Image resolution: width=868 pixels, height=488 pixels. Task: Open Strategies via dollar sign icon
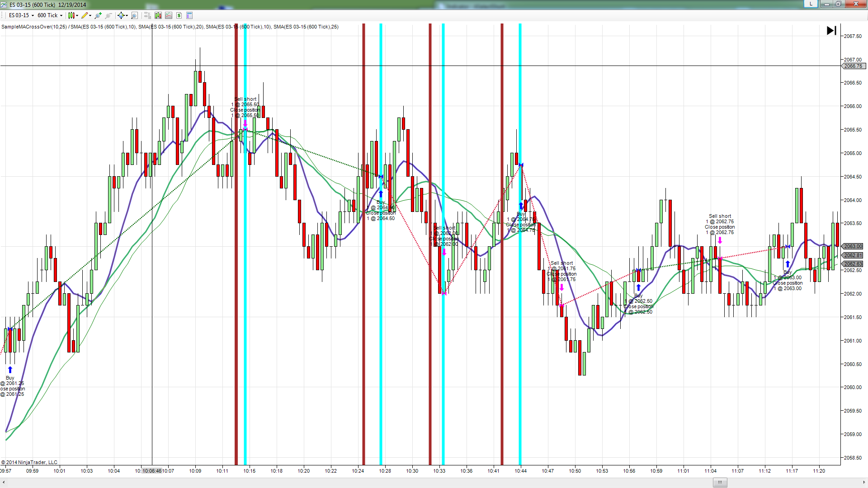[179, 15]
